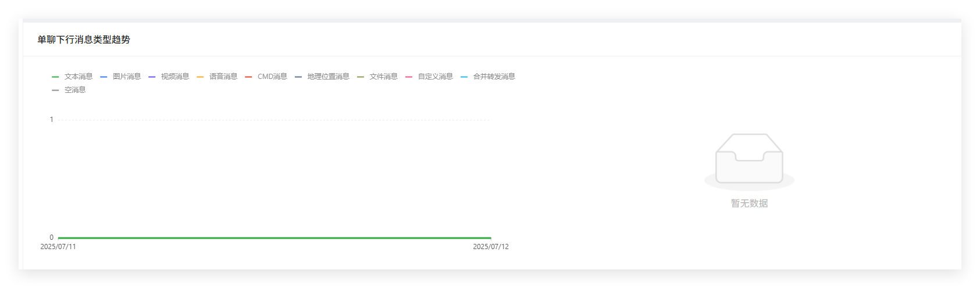Click the orange 语音消息 legend marker
This screenshot has height=288, width=980.
[x=200, y=77]
